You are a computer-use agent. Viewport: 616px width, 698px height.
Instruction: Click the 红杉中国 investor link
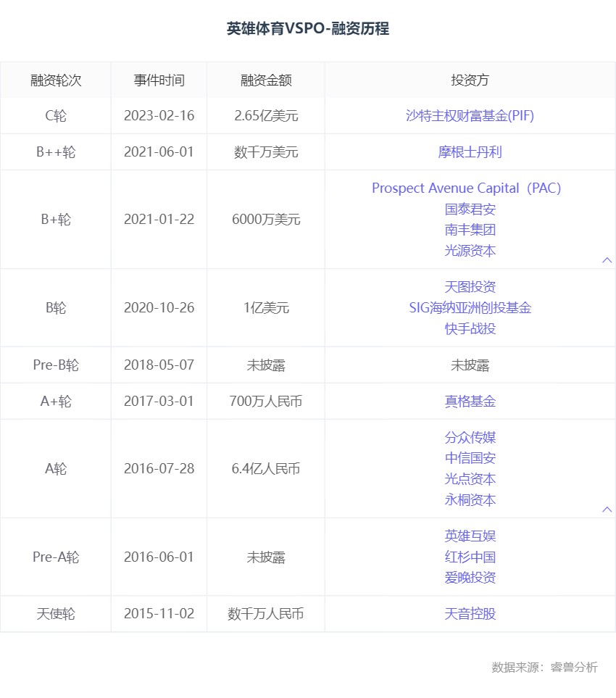coord(470,557)
